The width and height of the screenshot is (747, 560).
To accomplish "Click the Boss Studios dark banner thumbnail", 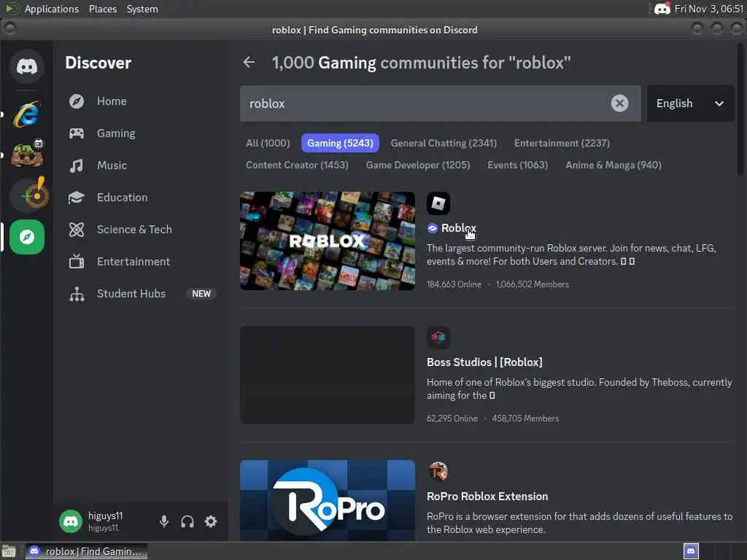I will [x=328, y=376].
